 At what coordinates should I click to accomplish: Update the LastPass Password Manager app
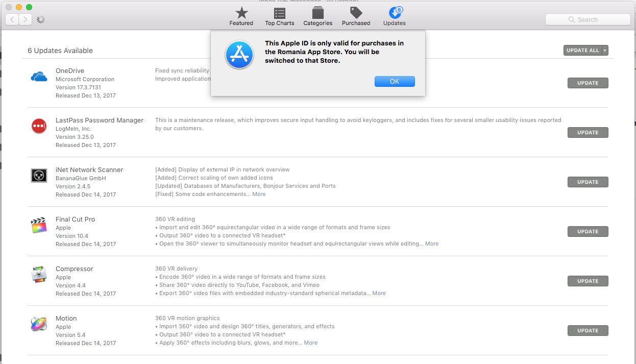(x=588, y=133)
